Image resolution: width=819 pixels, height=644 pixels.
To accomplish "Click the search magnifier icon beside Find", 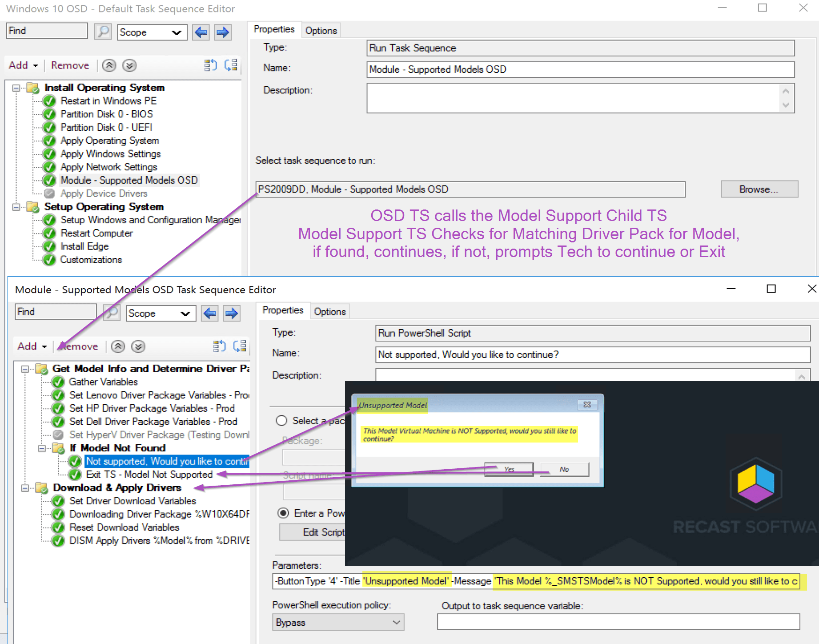I will pos(103,32).
